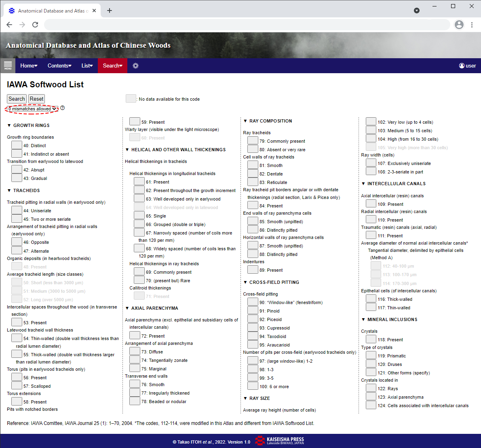Collapse the GROWTH RINGS section

(9, 125)
